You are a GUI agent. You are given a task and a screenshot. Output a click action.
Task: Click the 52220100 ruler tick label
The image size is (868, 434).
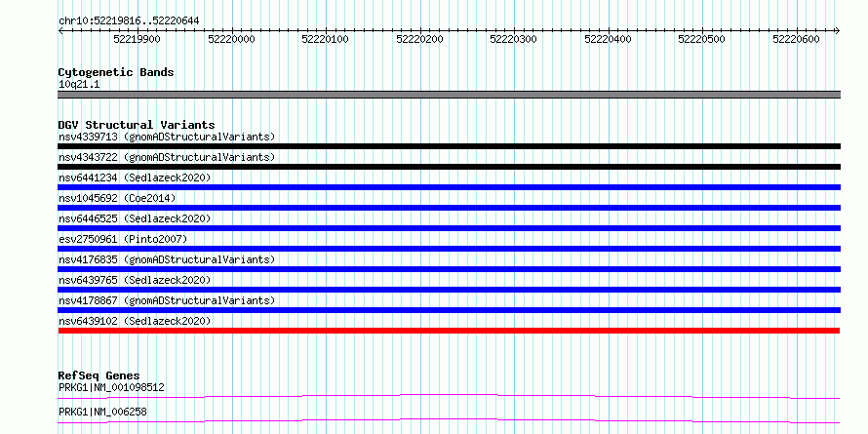tap(326, 39)
